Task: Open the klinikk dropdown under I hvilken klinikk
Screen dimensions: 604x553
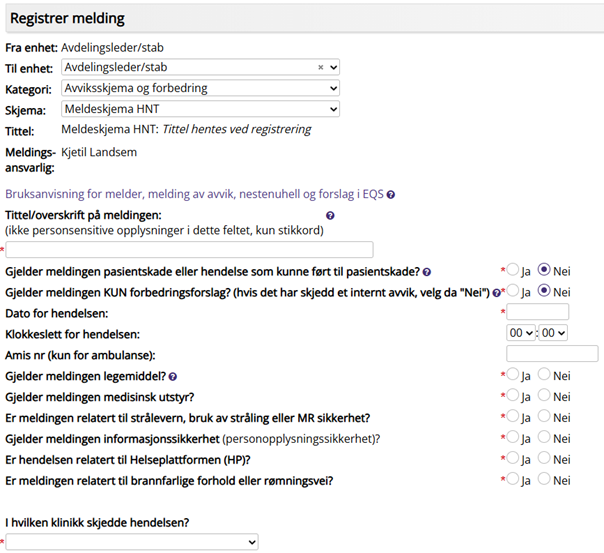Action: 132,542
